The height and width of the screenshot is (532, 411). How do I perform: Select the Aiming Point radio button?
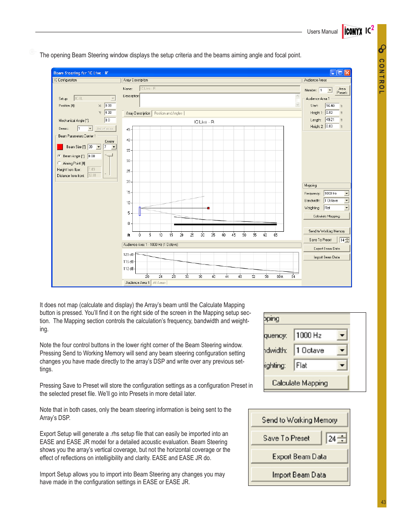59,163
